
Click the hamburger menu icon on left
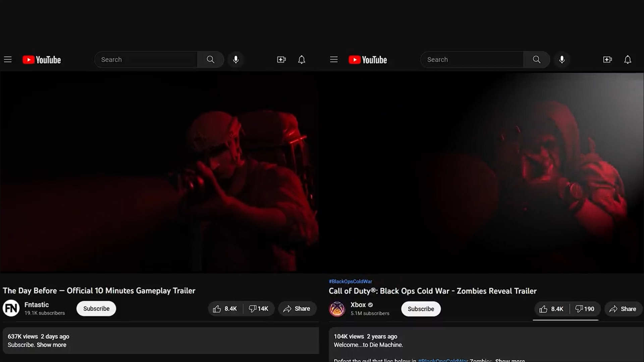(7, 59)
